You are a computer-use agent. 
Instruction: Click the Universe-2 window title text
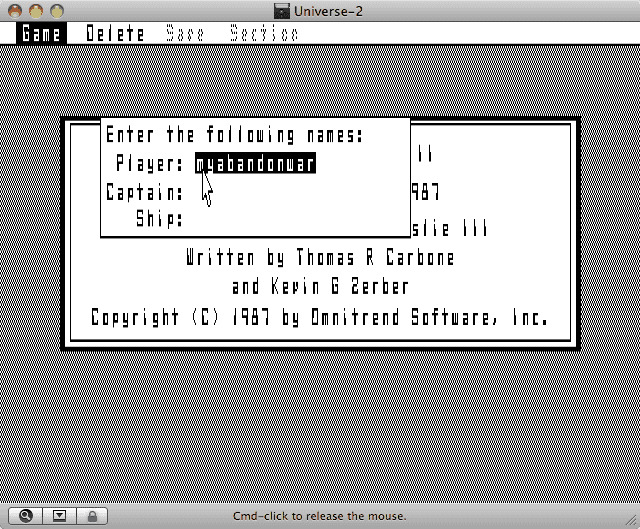328,11
